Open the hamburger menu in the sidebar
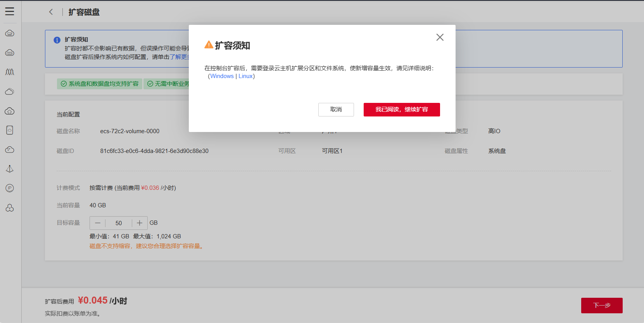Image resolution: width=644 pixels, height=323 pixels. point(10,12)
